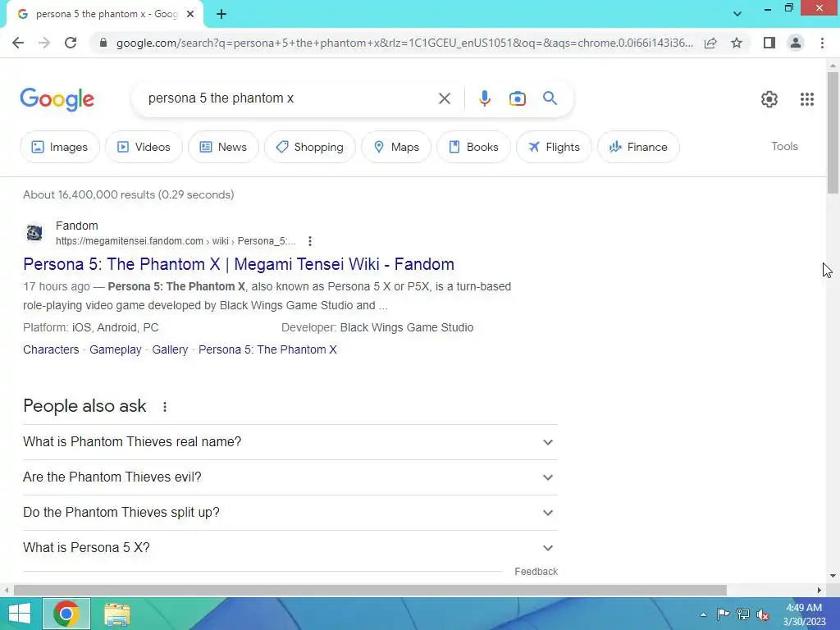Show hidden tray icons arrow

click(703, 614)
